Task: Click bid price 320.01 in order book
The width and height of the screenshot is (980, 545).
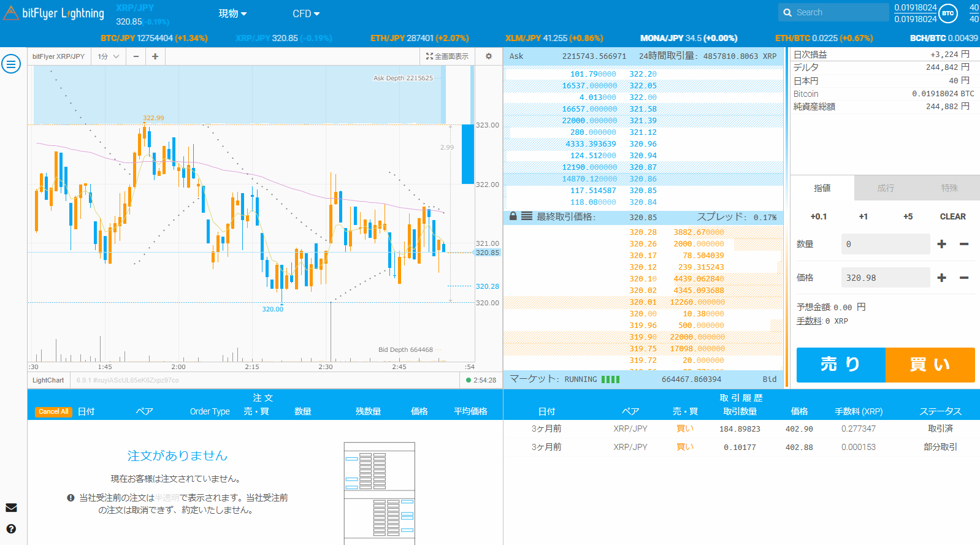Action: 643,302
